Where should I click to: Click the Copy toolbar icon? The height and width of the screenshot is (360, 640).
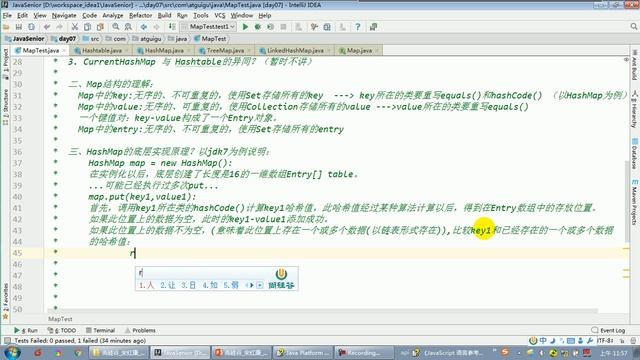(x=87, y=27)
